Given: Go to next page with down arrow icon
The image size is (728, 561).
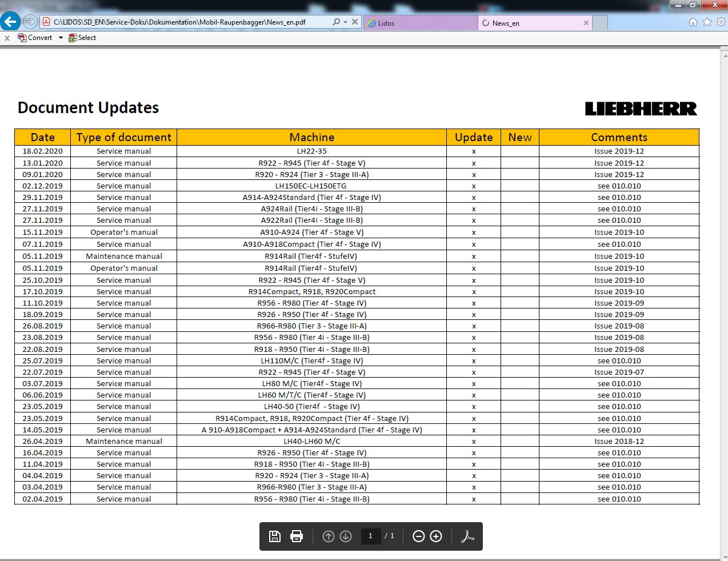Looking at the screenshot, I should (x=346, y=536).
